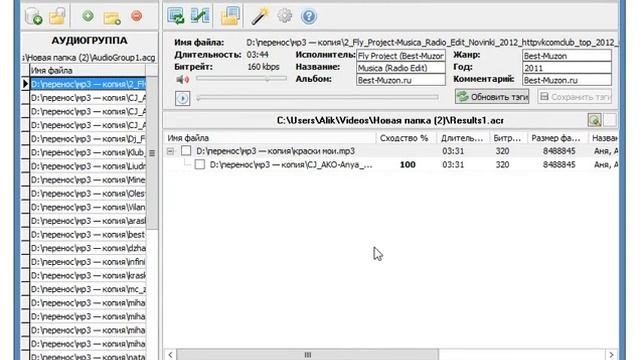Add files with green plus icon
Image resolution: width=640 pixels, height=360 pixels.
click(88, 16)
